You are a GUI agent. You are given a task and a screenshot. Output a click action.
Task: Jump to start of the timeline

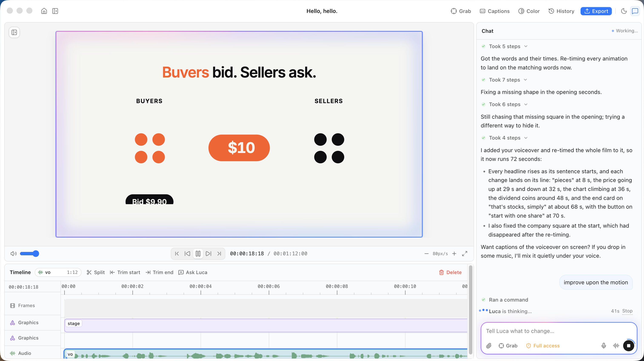[x=177, y=254]
